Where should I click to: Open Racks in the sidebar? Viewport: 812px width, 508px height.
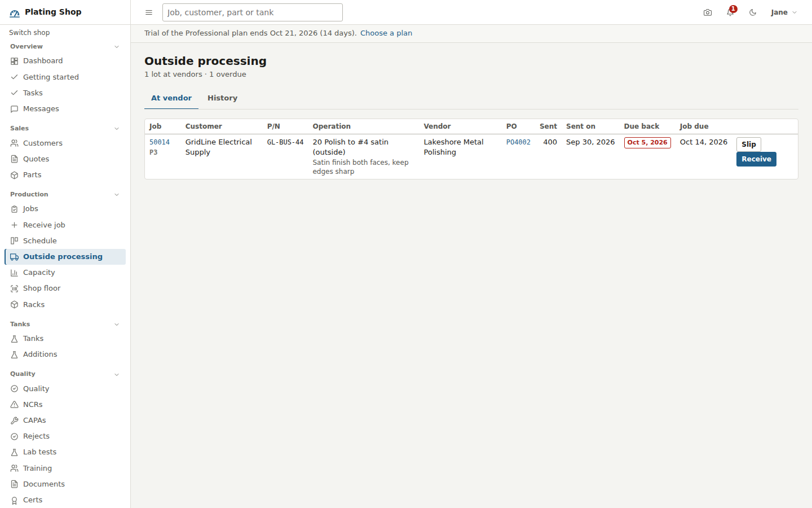coord(65,305)
